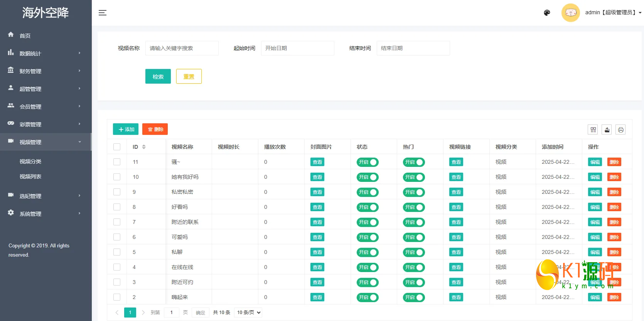Click 删除 for row 嗨起来
The height and width of the screenshot is (321, 644).
click(x=614, y=297)
